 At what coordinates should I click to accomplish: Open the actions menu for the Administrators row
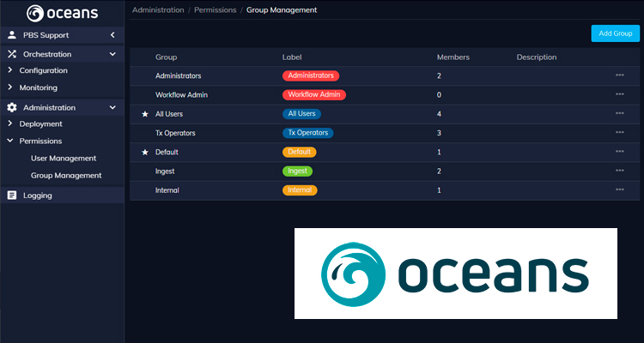coord(620,75)
